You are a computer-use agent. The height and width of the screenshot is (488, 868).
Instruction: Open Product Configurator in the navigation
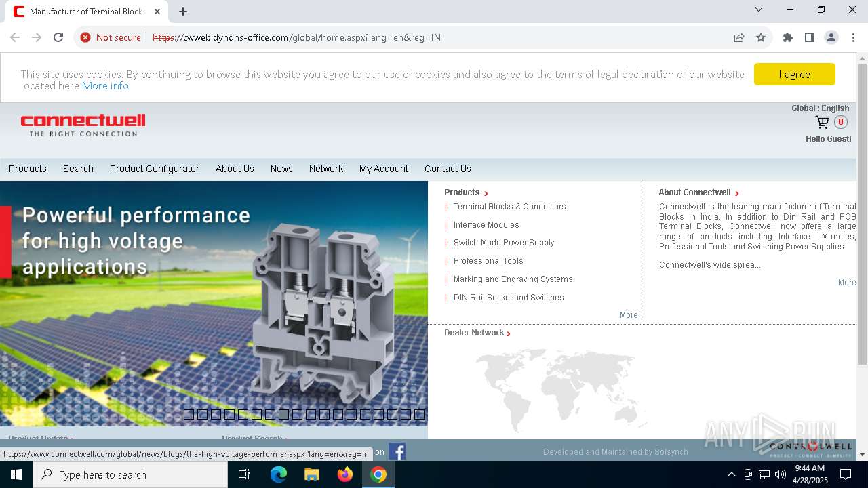(155, 169)
